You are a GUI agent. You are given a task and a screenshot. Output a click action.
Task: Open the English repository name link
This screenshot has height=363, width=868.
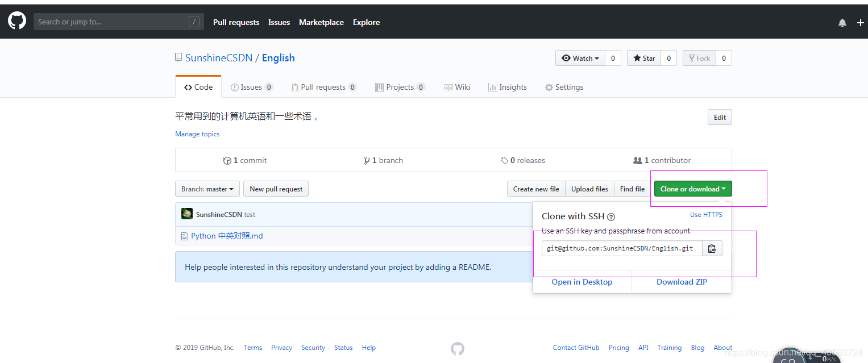click(278, 58)
